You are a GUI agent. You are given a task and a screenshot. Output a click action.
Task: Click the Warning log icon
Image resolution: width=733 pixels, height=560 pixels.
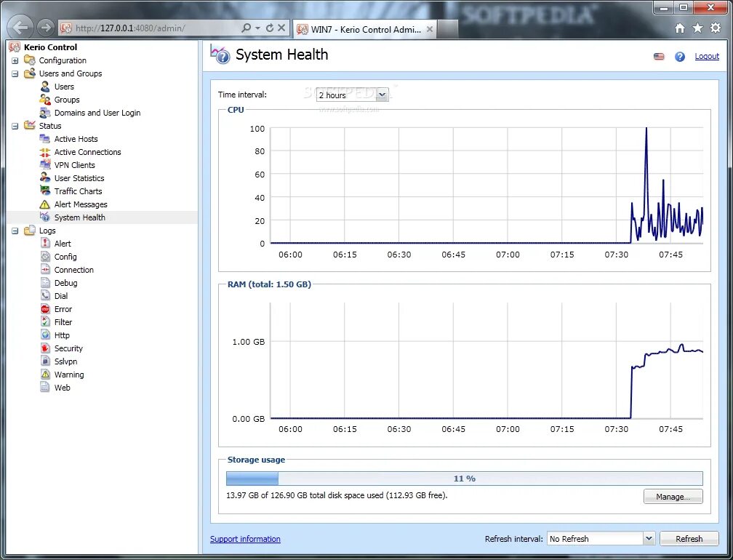click(45, 375)
